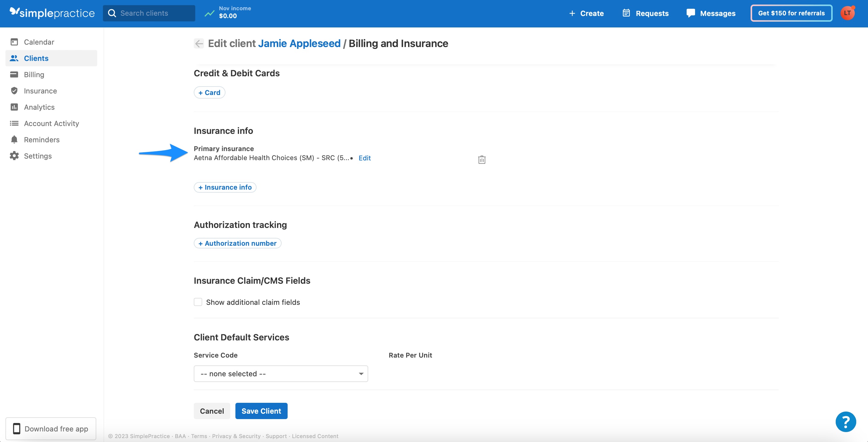Open the Service Code dropdown

coord(281,373)
